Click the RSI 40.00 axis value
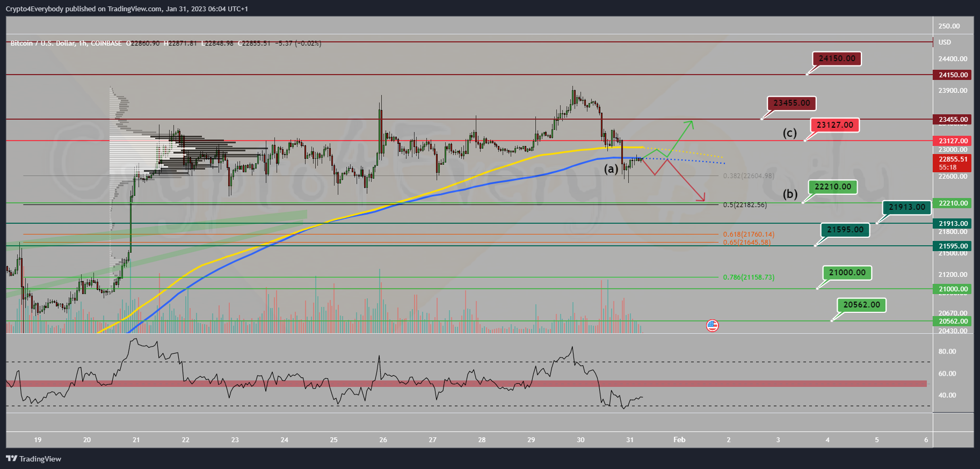980x469 pixels. point(947,395)
